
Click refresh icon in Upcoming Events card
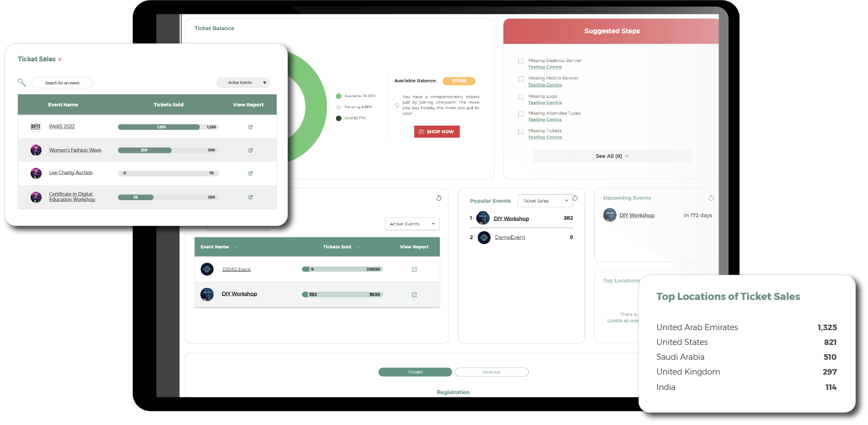(711, 198)
